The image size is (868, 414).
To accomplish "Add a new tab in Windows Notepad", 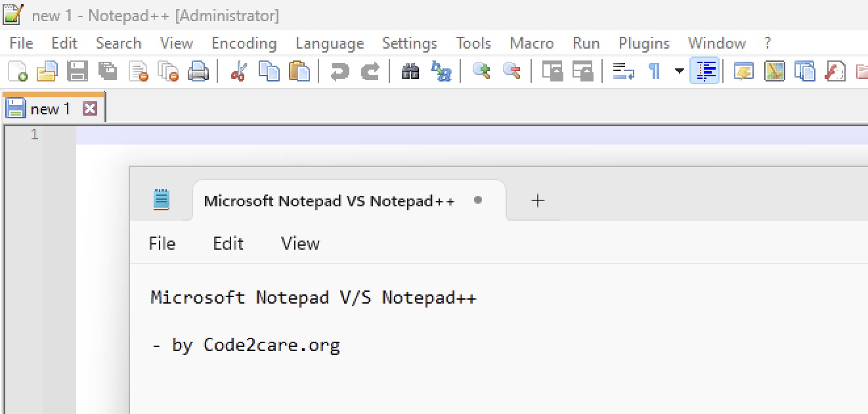I will coord(537,200).
